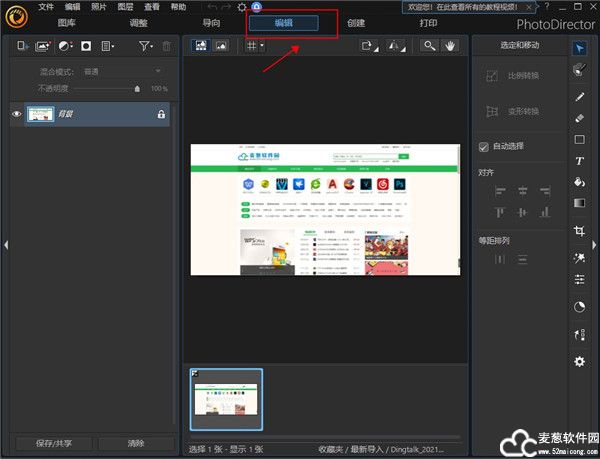Open the layer filter dropdown
Screen dimensions: 600x459
[x=146, y=46]
